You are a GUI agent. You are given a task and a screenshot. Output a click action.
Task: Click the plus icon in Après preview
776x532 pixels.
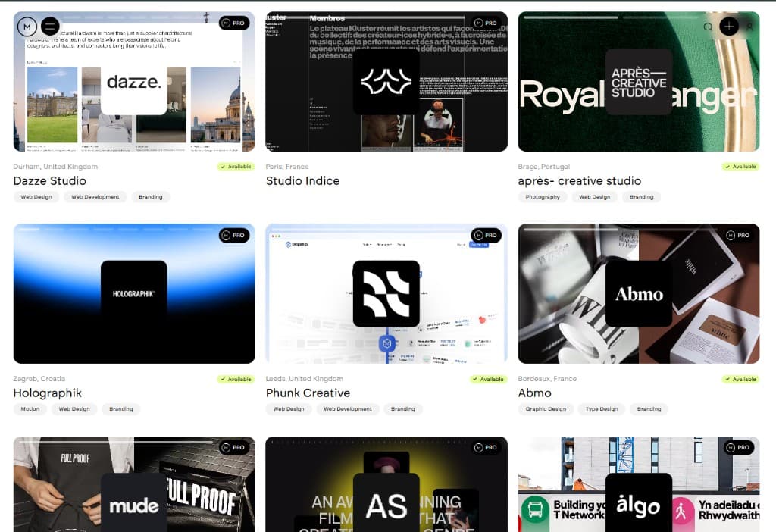[x=729, y=27]
